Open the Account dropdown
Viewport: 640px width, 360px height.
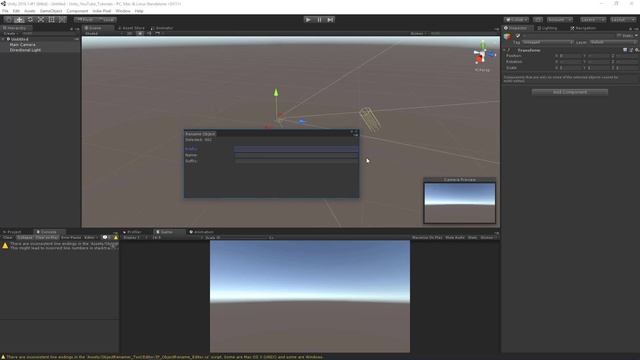point(560,20)
